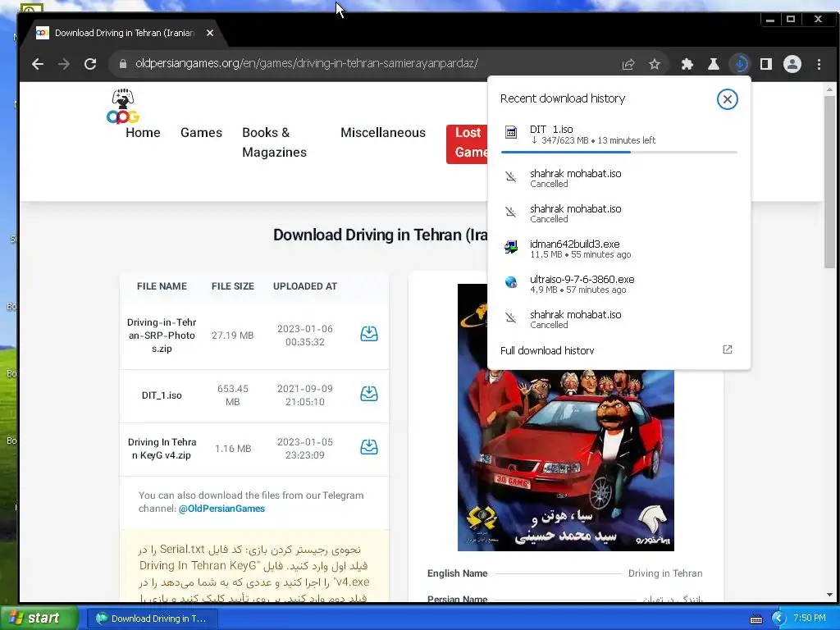Download Driving In Tehran KeyG v4.zip icon
Screen dimensions: 840x630
click(x=368, y=447)
